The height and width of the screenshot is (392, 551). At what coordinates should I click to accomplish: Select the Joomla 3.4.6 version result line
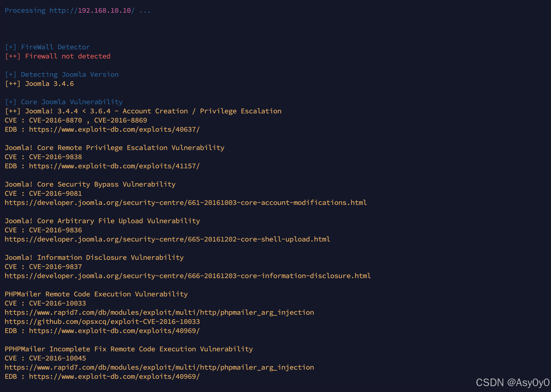tap(39, 83)
